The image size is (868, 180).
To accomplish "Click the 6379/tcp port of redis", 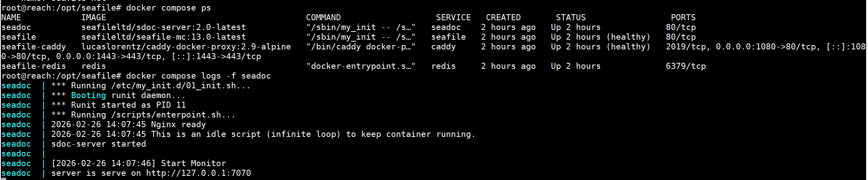I will [685, 66].
